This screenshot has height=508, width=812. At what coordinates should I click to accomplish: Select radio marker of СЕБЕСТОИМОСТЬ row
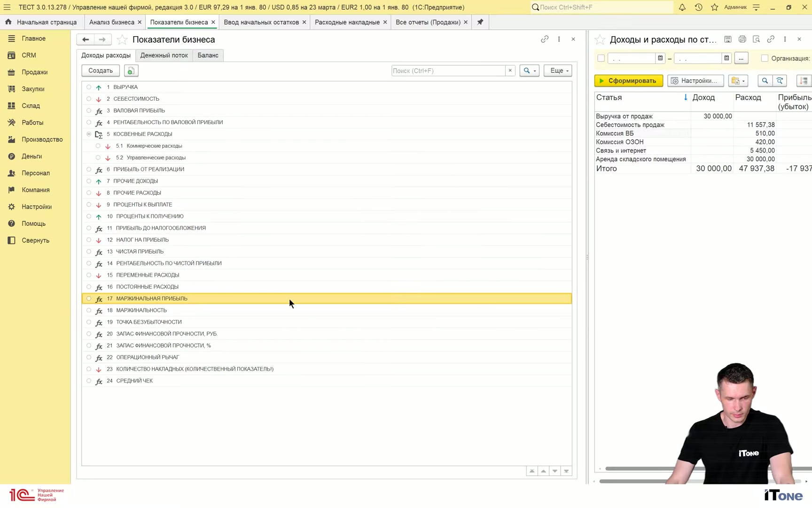tap(89, 99)
